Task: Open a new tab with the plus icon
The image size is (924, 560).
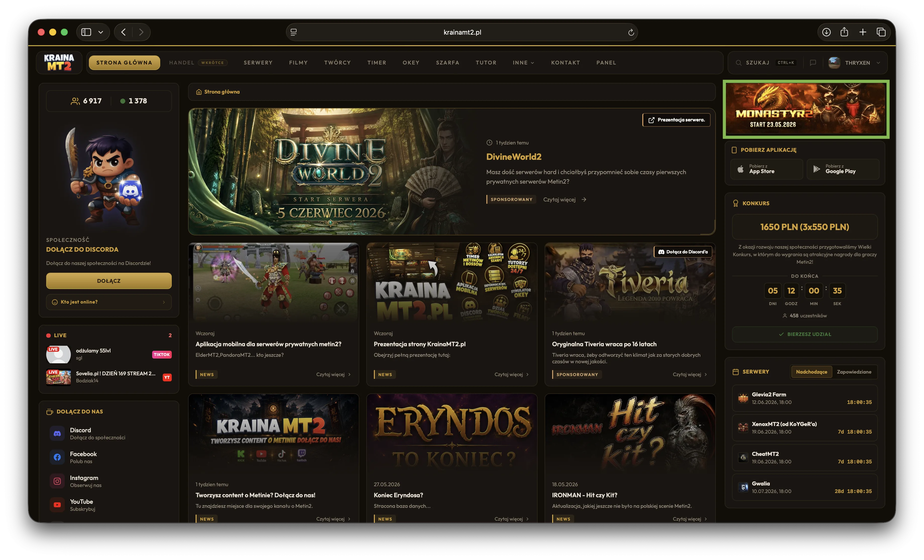Action: point(862,32)
